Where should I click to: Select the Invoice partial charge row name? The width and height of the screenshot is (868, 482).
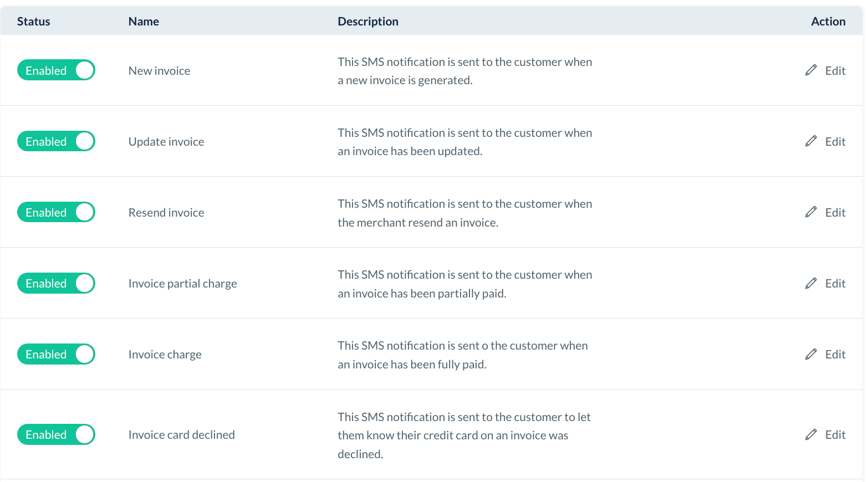coord(182,284)
